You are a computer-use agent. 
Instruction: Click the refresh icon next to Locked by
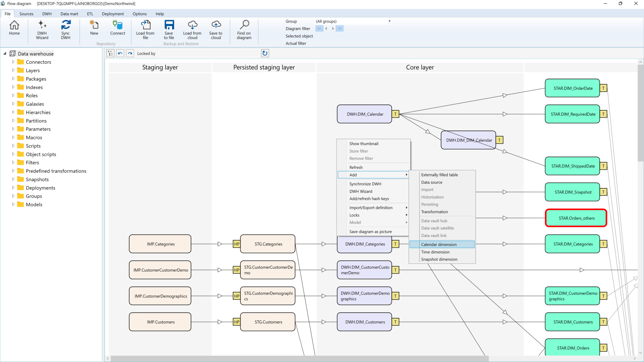click(x=265, y=53)
